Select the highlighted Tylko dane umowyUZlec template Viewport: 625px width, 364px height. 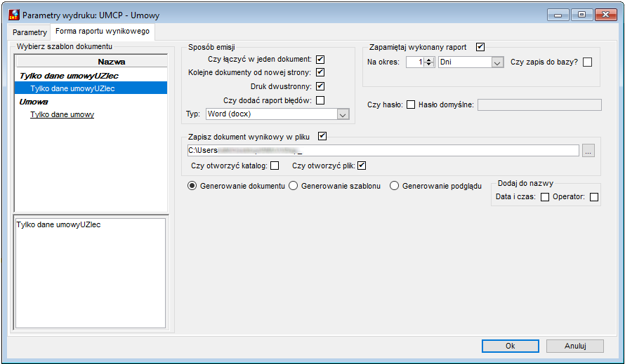tap(91, 88)
